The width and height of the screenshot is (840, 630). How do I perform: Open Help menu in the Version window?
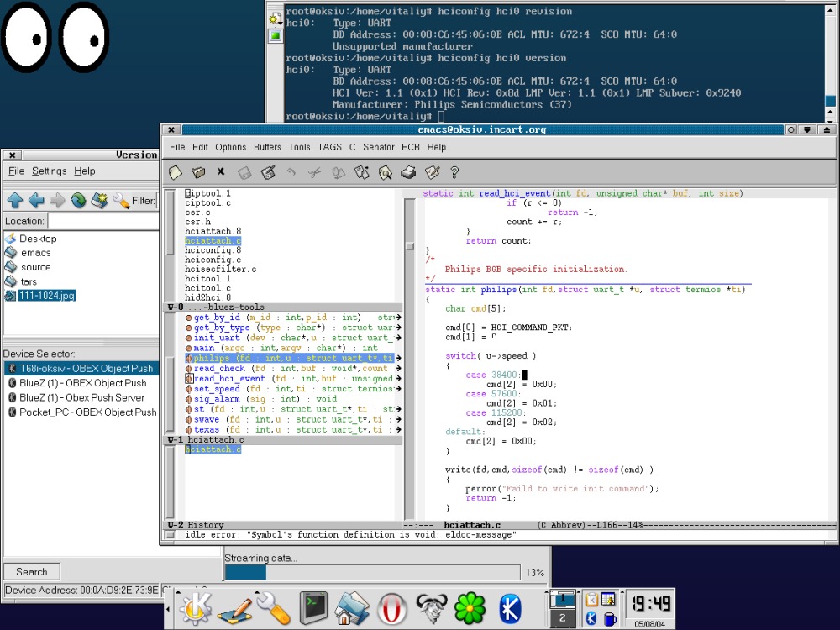point(85,171)
